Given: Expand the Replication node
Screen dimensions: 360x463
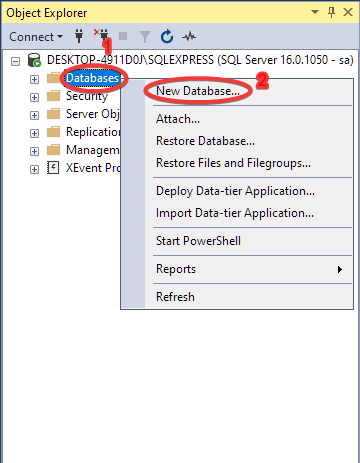Looking at the screenshot, I should tap(34, 133).
